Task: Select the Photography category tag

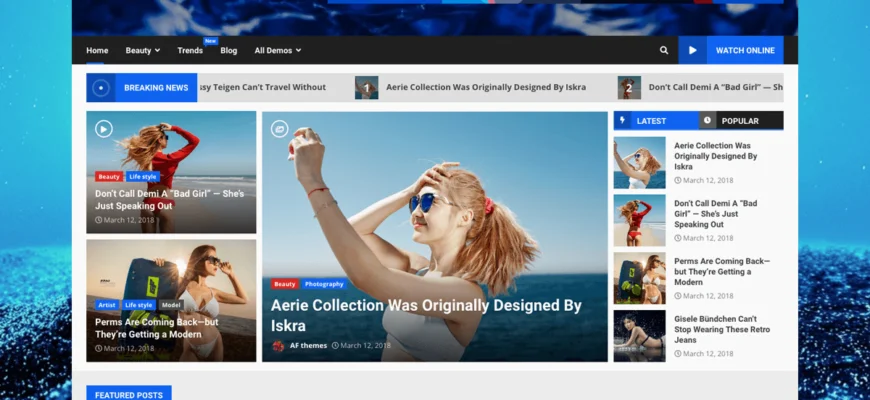Action: coord(324,284)
